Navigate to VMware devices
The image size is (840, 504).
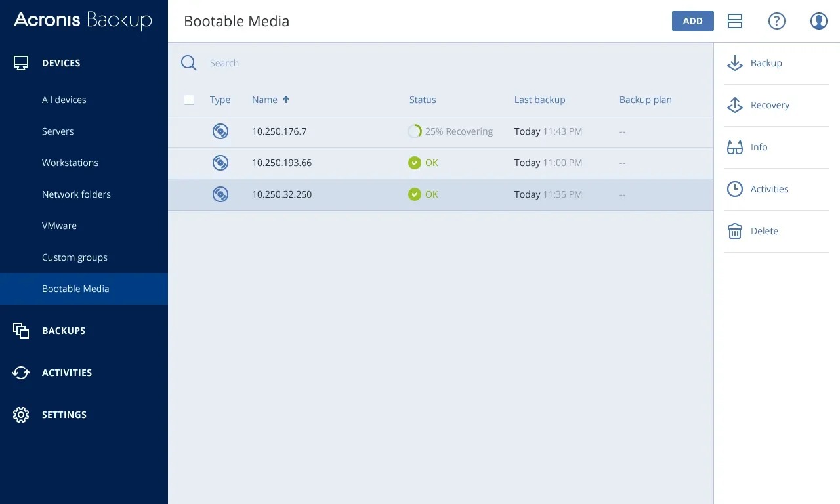59,226
